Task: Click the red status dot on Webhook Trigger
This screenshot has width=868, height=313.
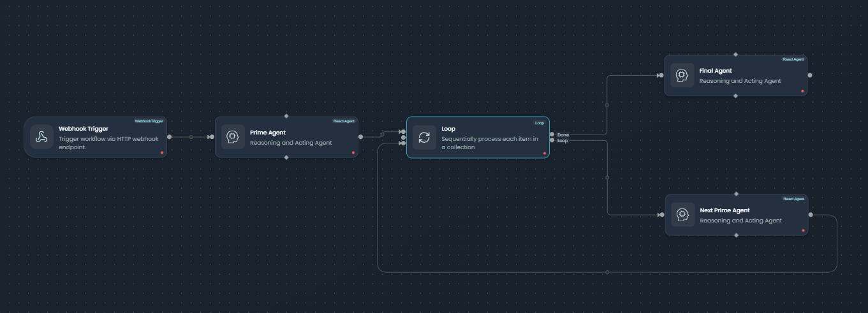Action: click(162, 152)
